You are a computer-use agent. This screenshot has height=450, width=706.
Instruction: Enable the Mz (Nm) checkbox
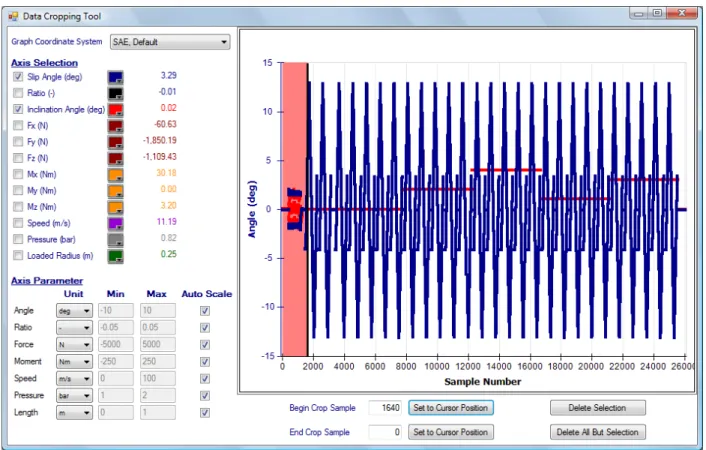click(18, 206)
